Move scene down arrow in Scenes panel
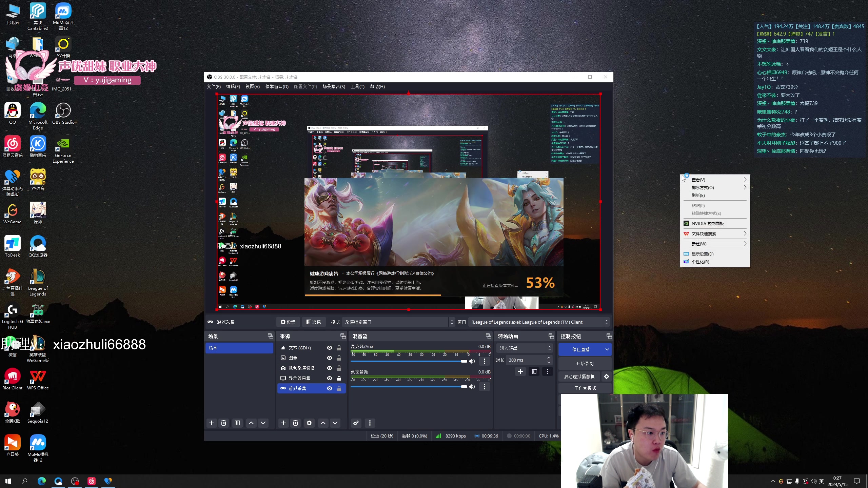Viewport: 868px width, 488px height. tap(263, 423)
